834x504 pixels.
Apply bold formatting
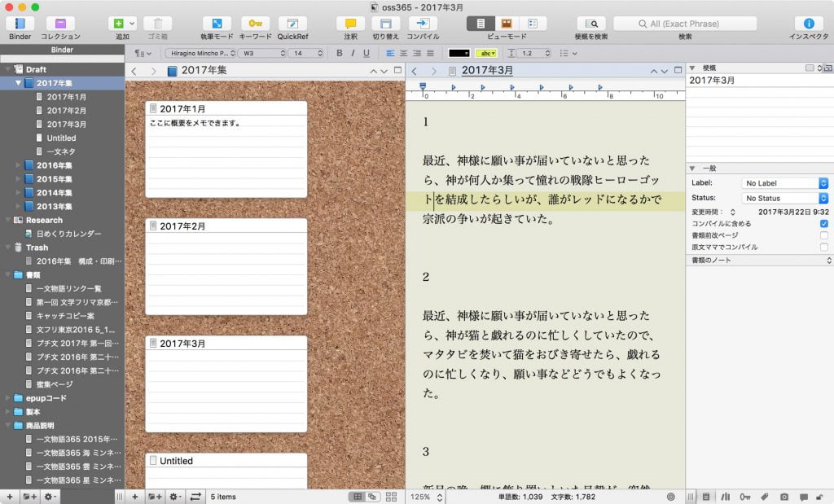click(x=340, y=53)
